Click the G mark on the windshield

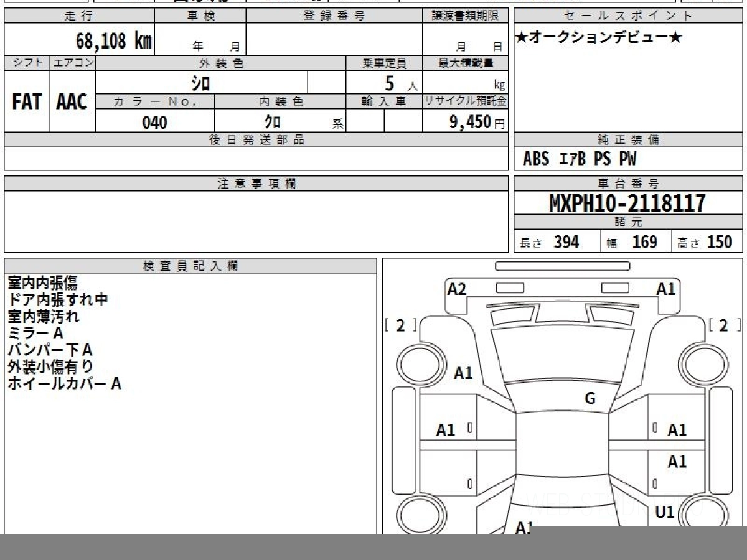[x=590, y=399]
